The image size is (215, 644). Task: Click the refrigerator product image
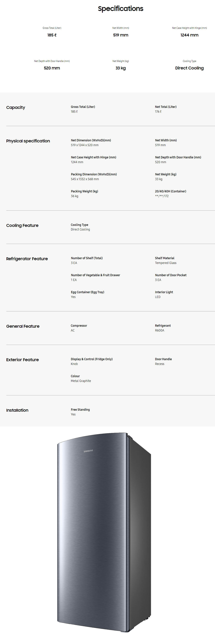104,532
